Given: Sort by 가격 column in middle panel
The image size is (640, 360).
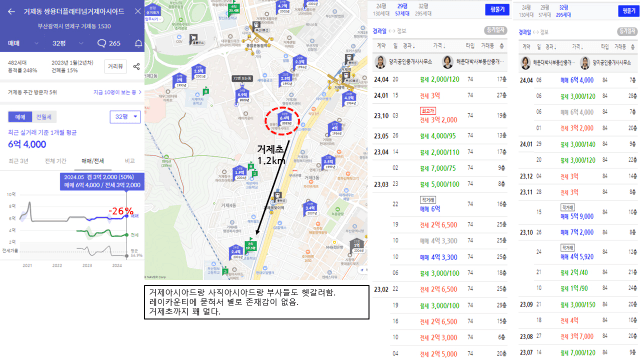Looking at the screenshot, I should [439, 46].
